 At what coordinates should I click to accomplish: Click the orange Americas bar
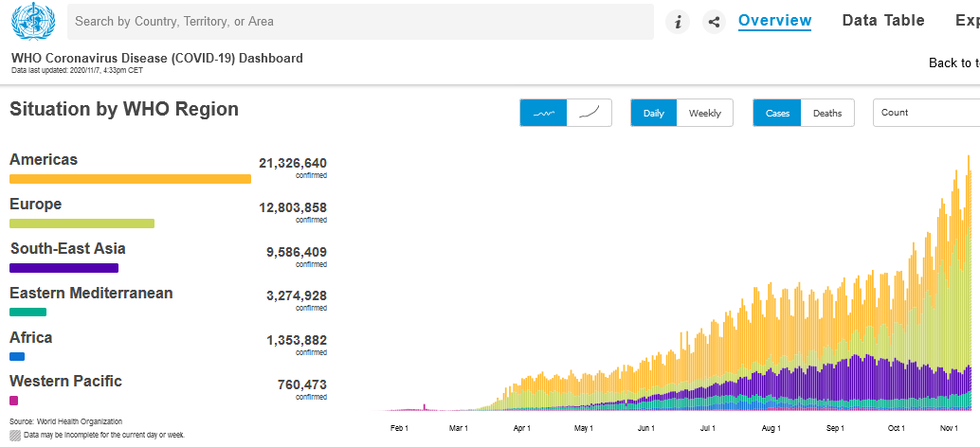(130, 179)
